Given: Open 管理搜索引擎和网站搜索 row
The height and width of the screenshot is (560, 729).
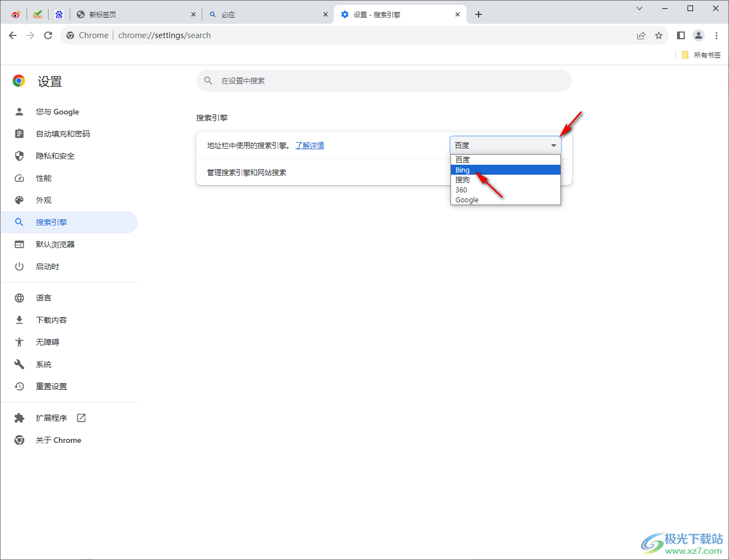Looking at the screenshot, I should click(x=384, y=172).
